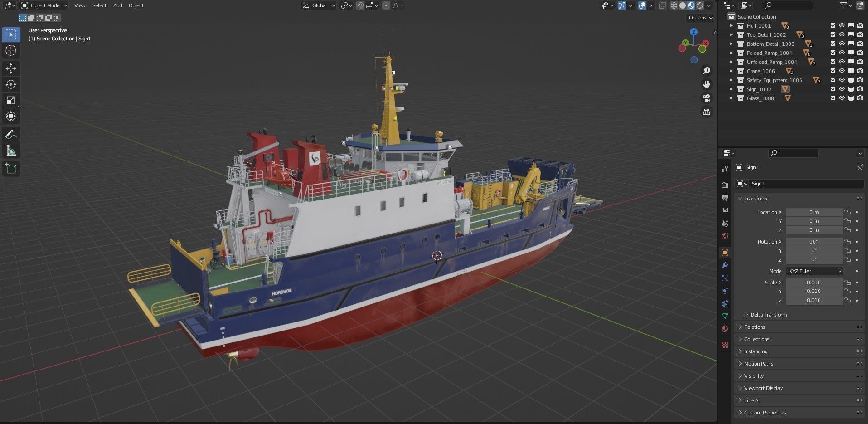The image size is (868, 424).
Task: Open the viewport shading options dropdown arrow
Action: pyautogui.click(x=708, y=5)
